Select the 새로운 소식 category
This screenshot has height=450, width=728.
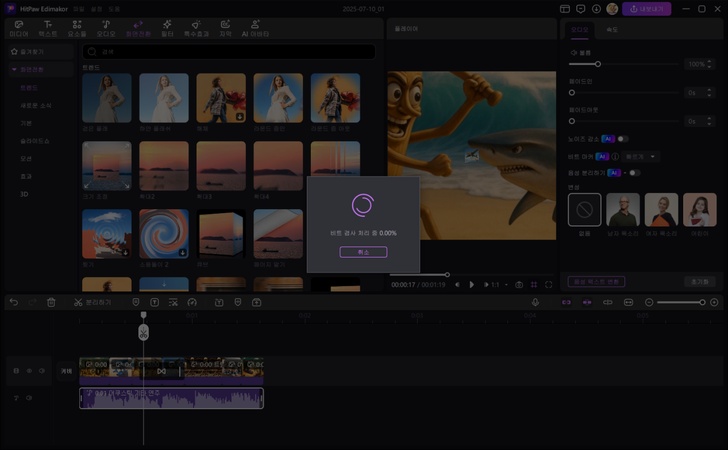click(x=36, y=105)
